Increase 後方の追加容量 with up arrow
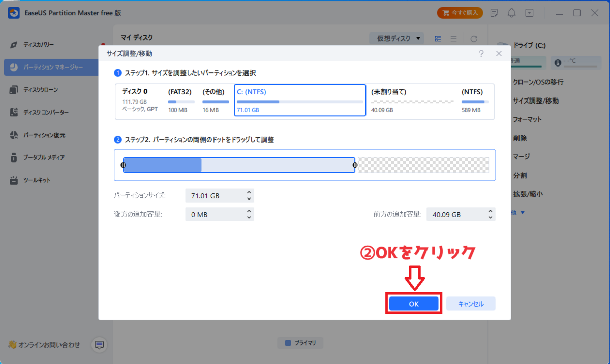Image resolution: width=610 pixels, height=364 pixels. [x=249, y=211]
